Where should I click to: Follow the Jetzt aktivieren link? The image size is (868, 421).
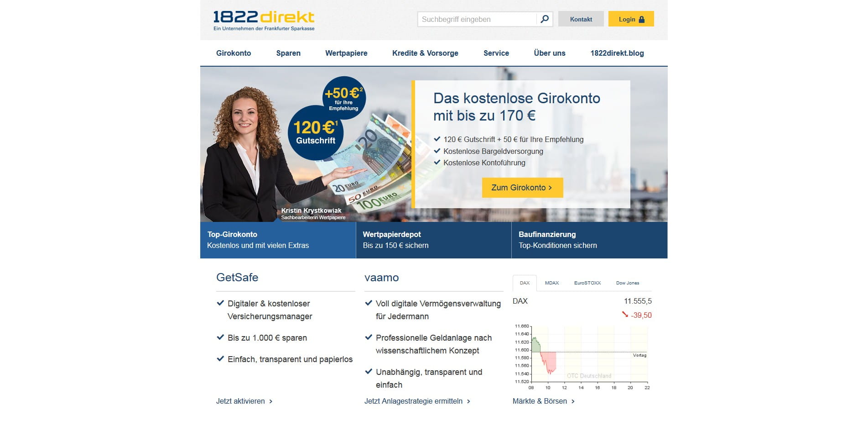click(244, 401)
